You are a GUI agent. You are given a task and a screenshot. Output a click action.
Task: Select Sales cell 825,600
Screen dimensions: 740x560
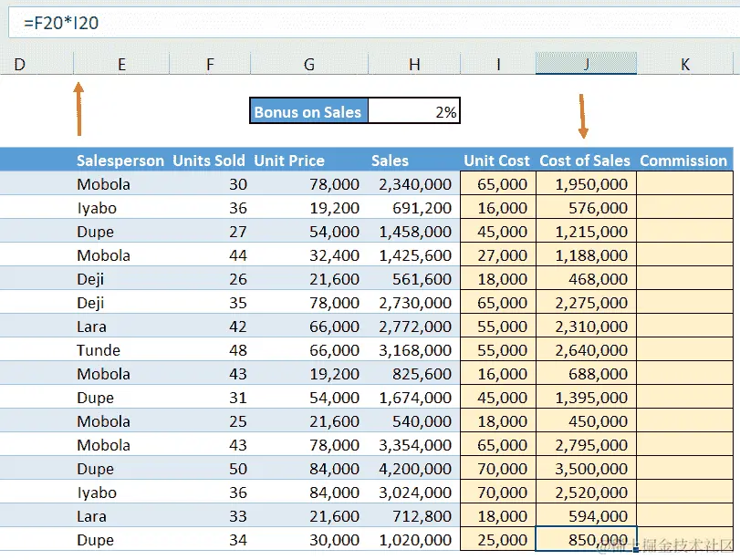click(x=414, y=373)
